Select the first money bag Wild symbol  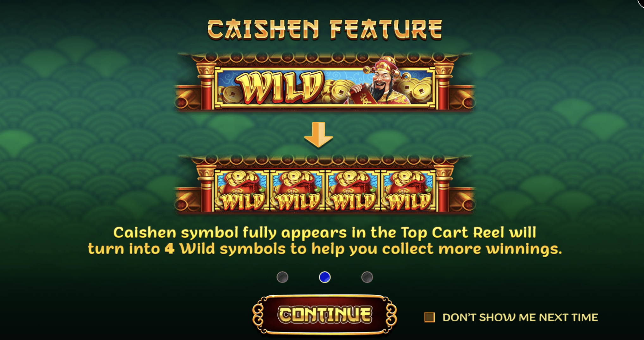[x=242, y=191]
